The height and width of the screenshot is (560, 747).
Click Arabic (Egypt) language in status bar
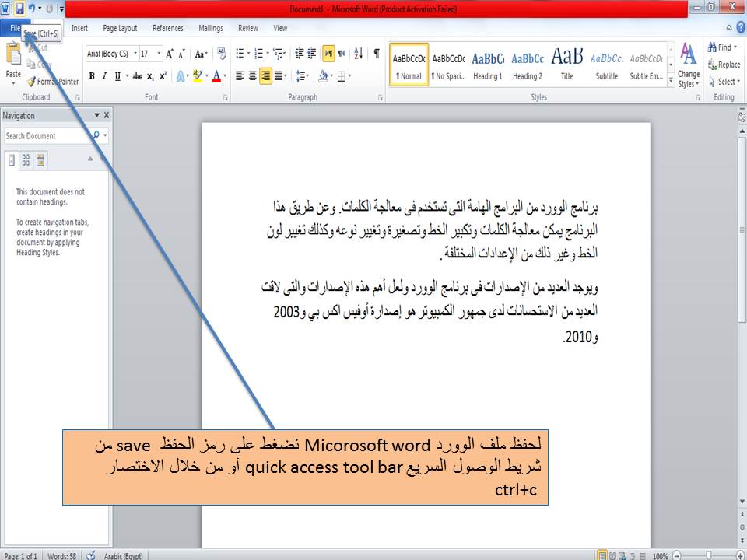coord(124,555)
